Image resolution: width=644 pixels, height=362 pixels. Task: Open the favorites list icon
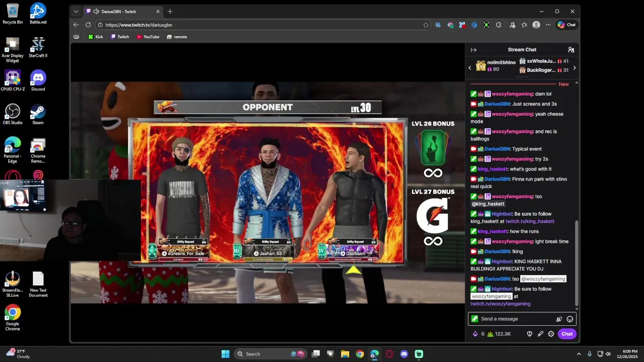(524, 25)
